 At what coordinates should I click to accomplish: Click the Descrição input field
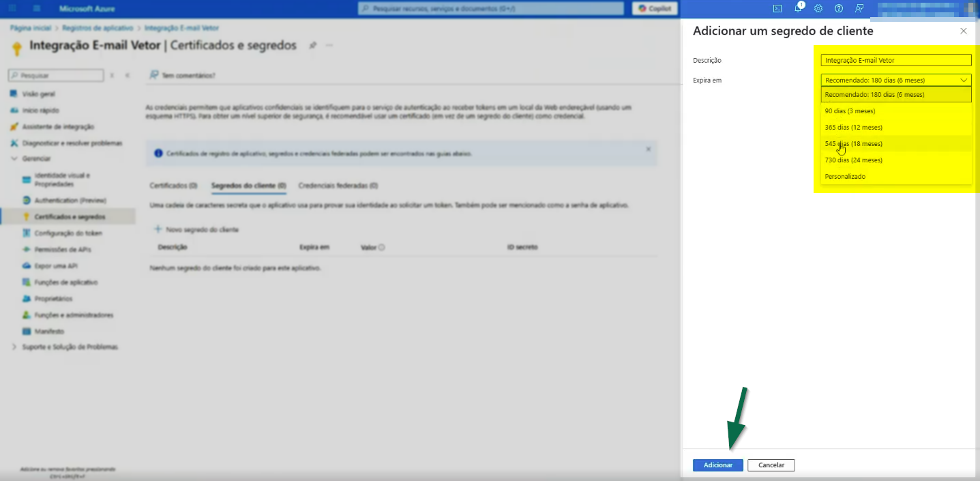pyautogui.click(x=896, y=60)
